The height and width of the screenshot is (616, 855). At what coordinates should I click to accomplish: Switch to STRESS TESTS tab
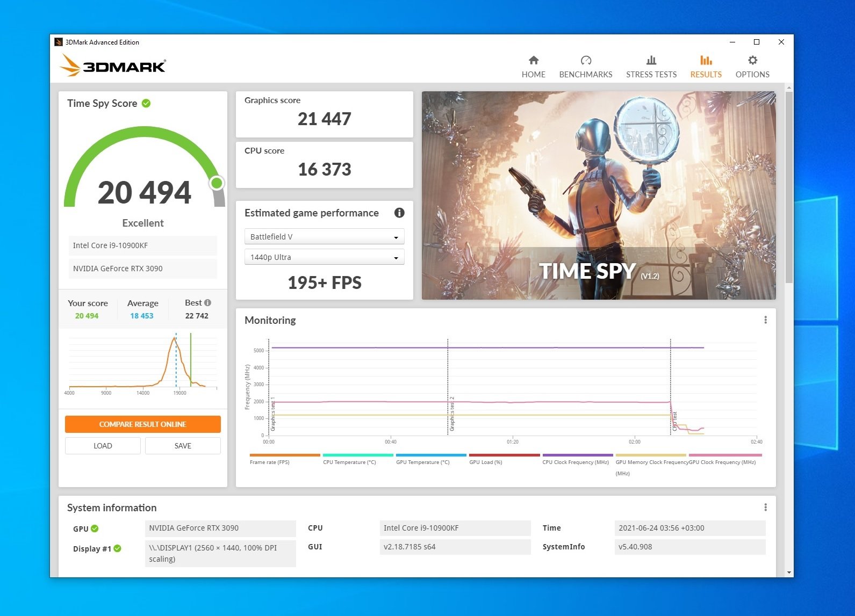click(651, 67)
